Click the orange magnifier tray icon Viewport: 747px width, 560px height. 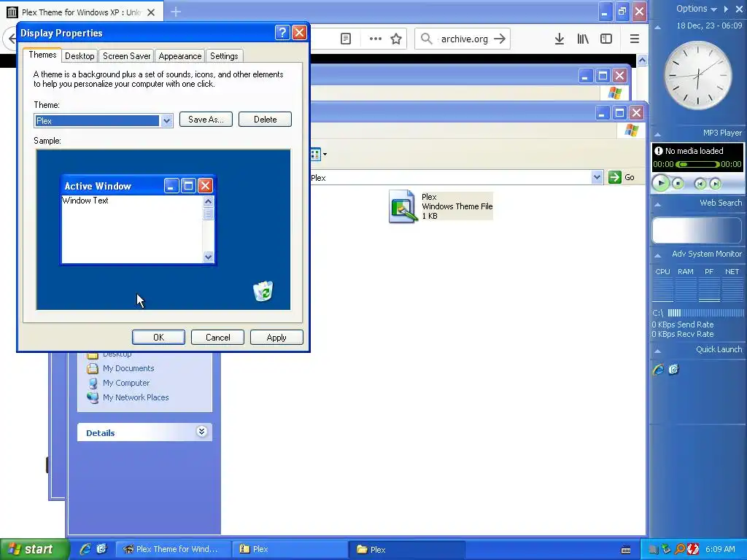pyautogui.click(x=680, y=549)
